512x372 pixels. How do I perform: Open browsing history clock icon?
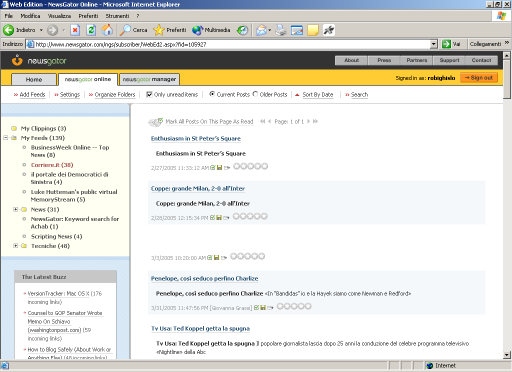pyautogui.click(x=242, y=30)
